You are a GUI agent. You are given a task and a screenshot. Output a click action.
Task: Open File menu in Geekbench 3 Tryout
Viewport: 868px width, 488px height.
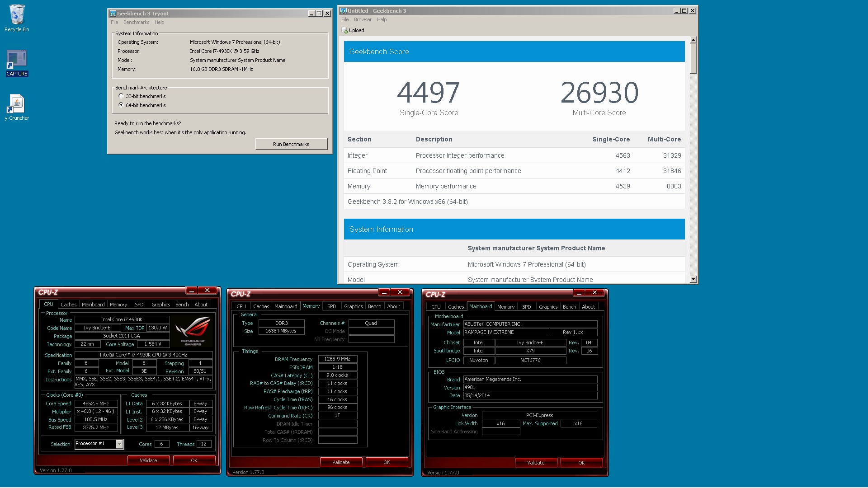coord(114,22)
